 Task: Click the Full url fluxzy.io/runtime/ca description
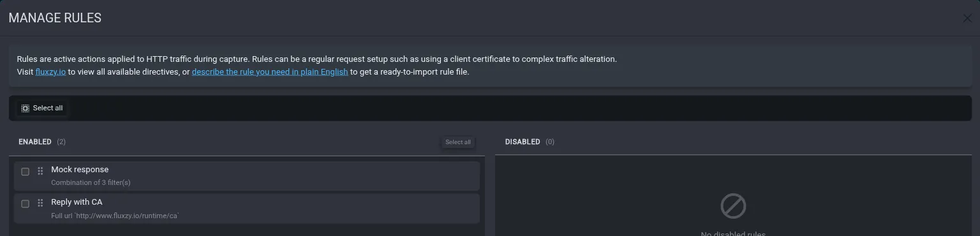click(x=115, y=216)
